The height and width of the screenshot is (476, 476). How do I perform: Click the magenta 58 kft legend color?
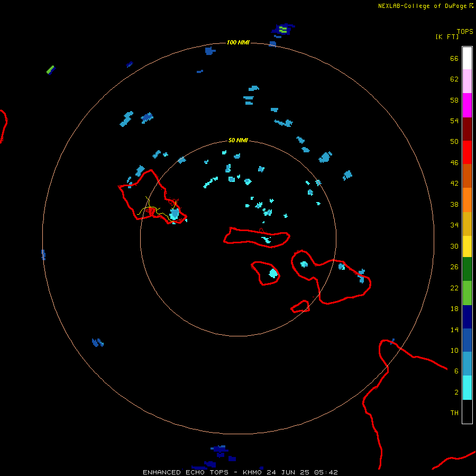(x=467, y=105)
